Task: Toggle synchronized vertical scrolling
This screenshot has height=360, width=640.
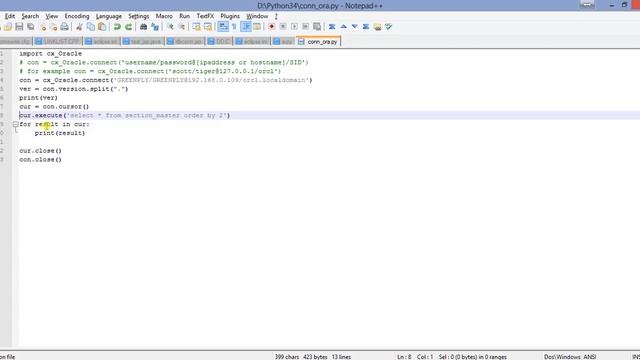Action: [x=196, y=27]
